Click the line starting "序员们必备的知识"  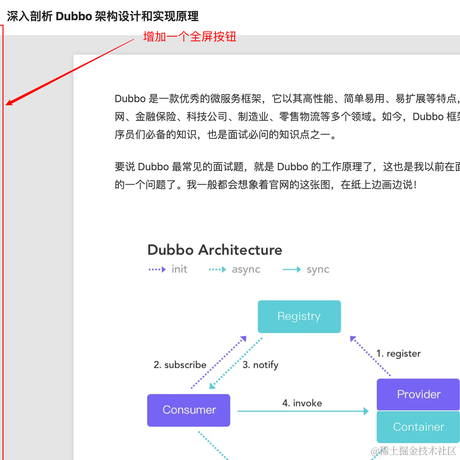point(226,135)
